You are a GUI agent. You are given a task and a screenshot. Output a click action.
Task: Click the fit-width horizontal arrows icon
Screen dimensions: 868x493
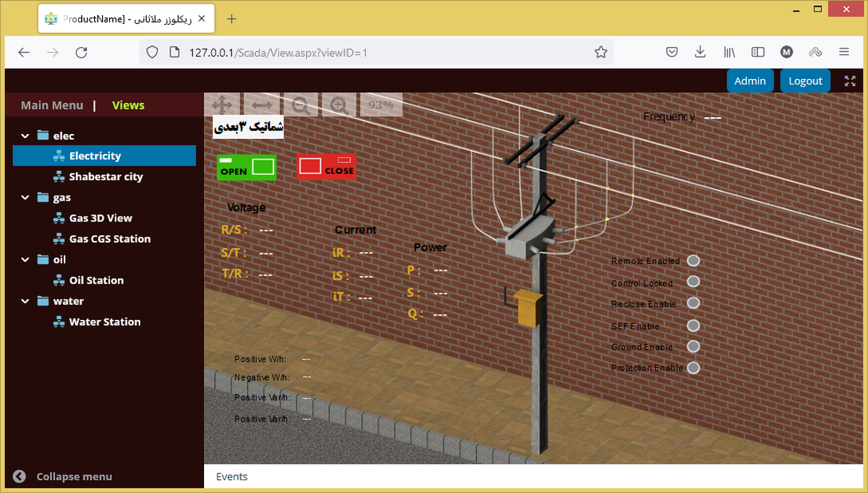(261, 105)
